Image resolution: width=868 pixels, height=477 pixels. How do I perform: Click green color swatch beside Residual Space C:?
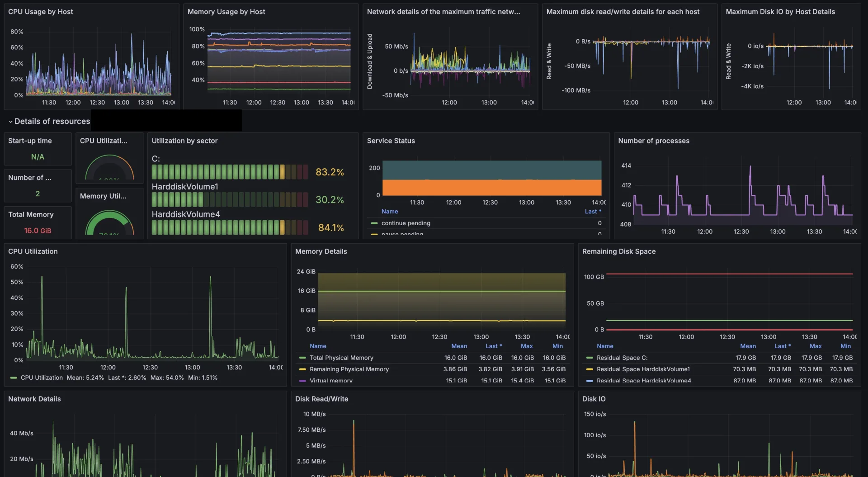click(590, 358)
